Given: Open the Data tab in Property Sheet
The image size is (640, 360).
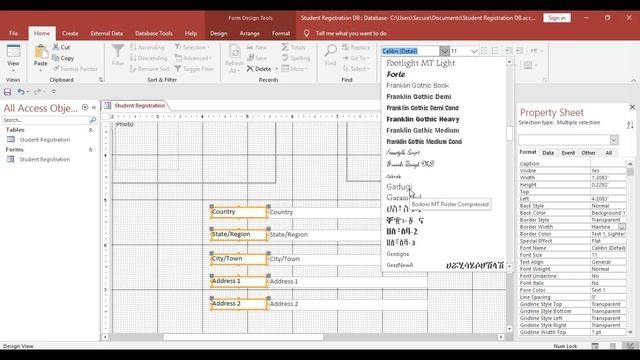Looking at the screenshot, I should (548, 153).
